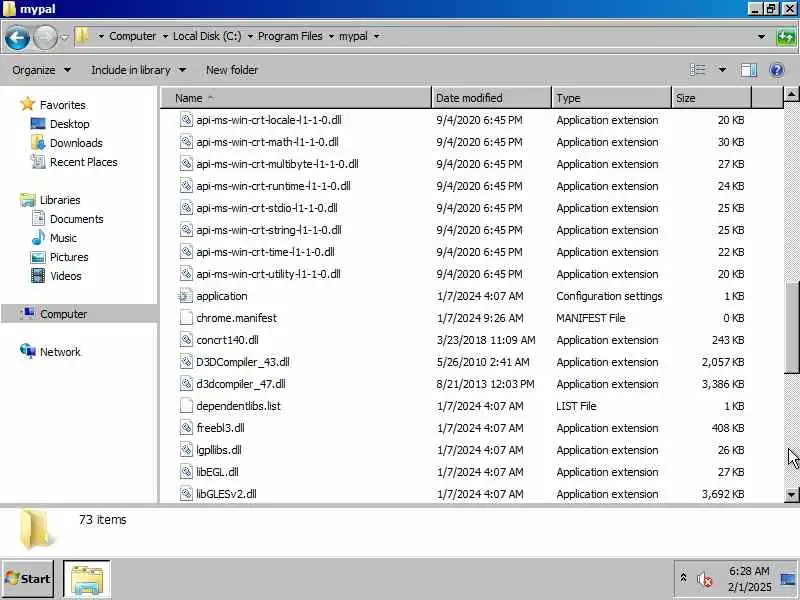Click Local Disk (C:) breadcrumb

tap(207, 36)
